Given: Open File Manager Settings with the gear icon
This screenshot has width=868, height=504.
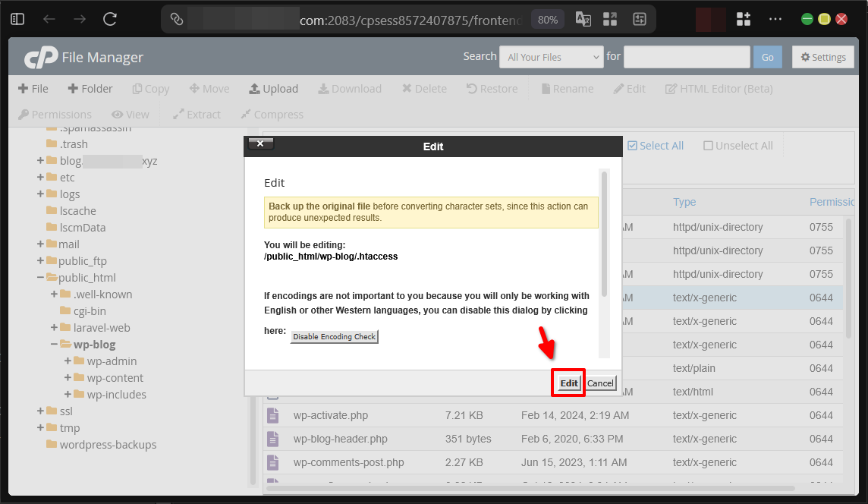Looking at the screenshot, I should [822, 57].
